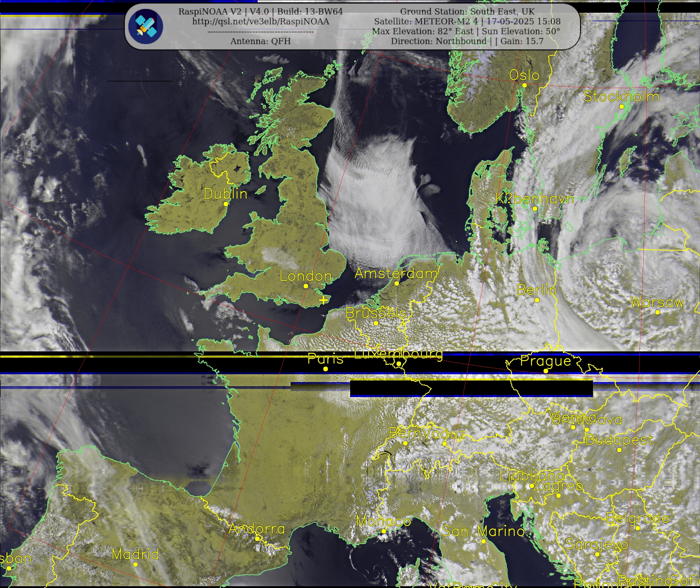Click the Oslo city label
The image size is (700, 588).
coord(524,75)
